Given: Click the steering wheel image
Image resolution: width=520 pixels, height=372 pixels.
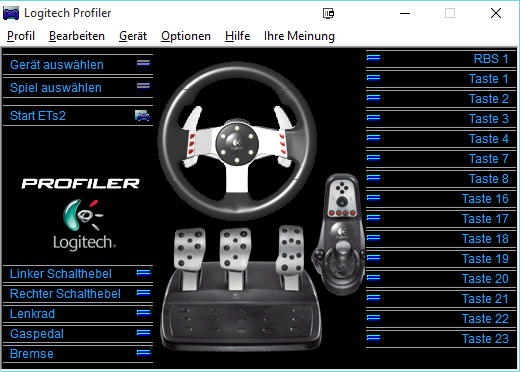Looking at the screenshot, I should (x=237, y=141).
